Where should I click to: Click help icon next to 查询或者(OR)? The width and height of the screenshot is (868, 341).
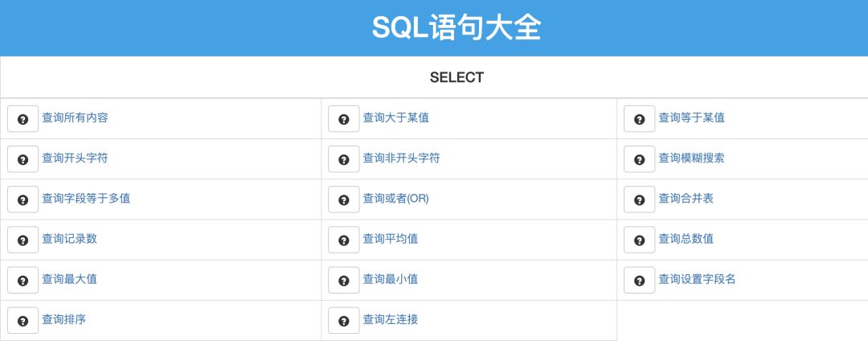click(344, 199)
